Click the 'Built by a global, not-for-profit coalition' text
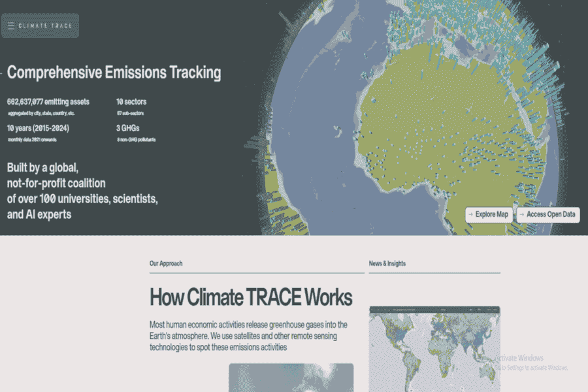 pos(56,175)
